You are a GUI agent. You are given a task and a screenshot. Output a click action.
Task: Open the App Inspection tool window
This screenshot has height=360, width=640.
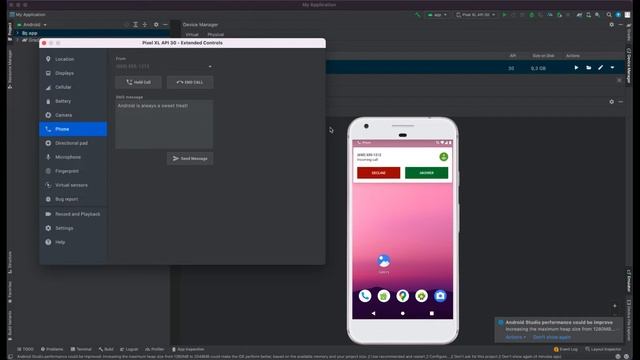point(188,349)
